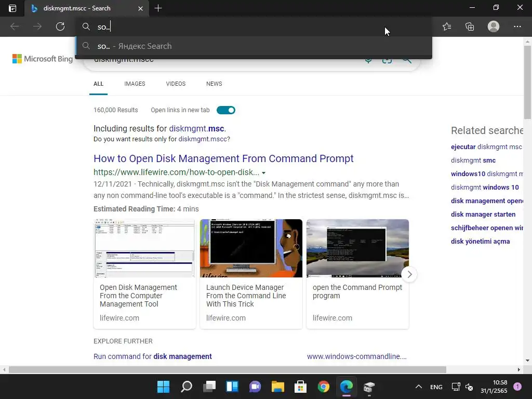Launch Google Chrome from taskbar

[324, 387]
